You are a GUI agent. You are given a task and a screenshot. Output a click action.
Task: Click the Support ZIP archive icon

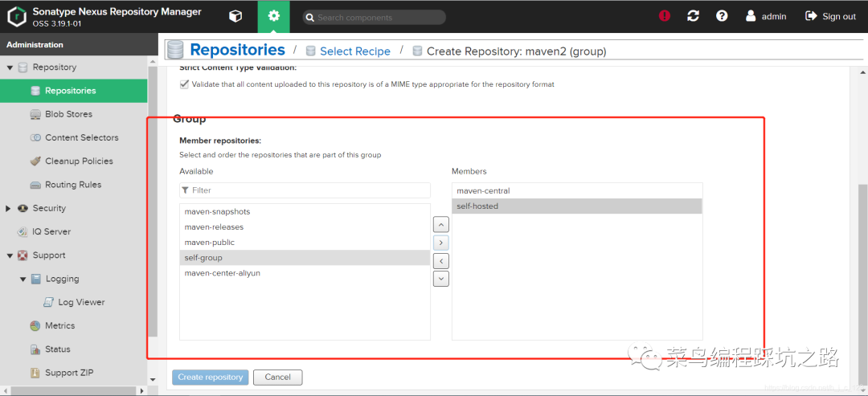click(x=35, y=373)
